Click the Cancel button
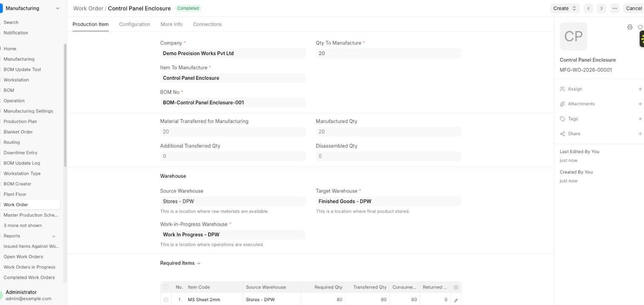 tap(634, 8)
